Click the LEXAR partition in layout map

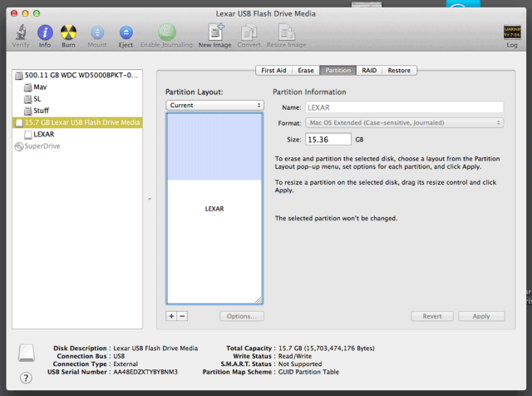[x=214, y=209]
